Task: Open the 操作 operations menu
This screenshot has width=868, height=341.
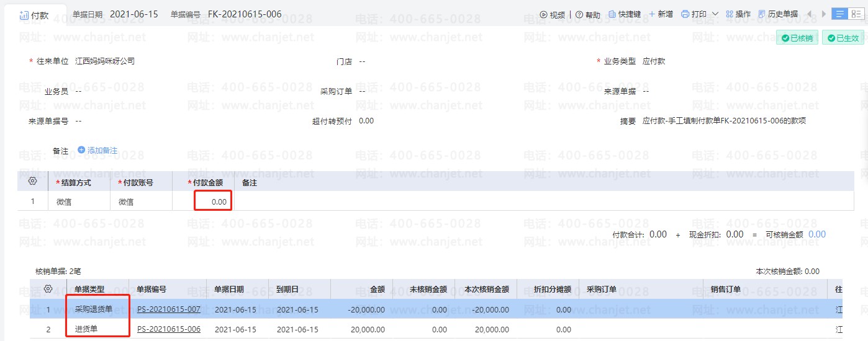Action: [x=738, y=14]
